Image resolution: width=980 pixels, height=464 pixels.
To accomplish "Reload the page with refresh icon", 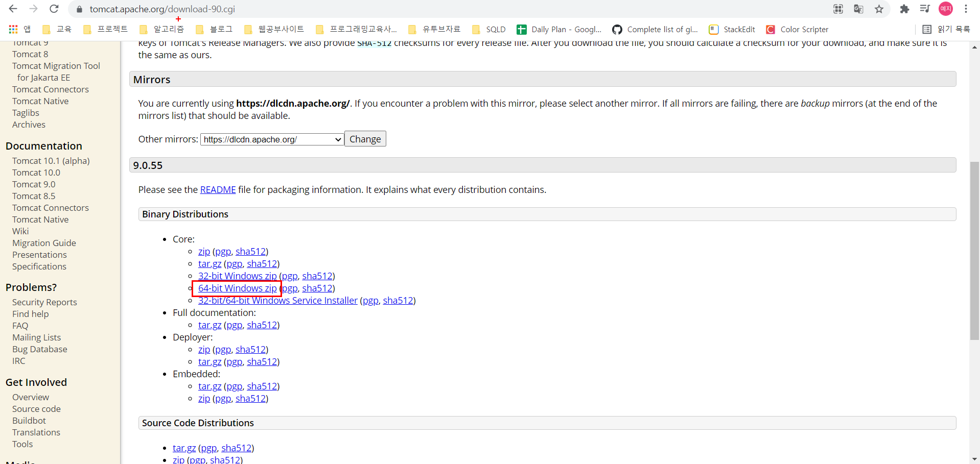I will [54, 9].
